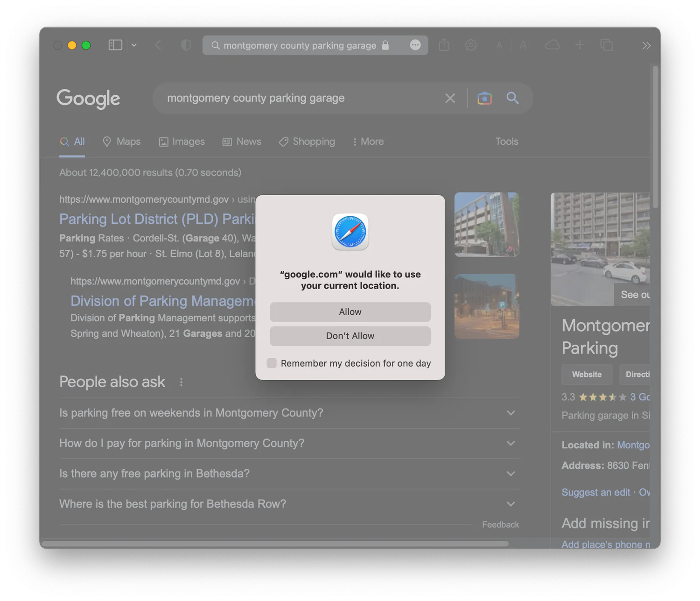
Task: Zoom window with the green button
Action: 86,45
